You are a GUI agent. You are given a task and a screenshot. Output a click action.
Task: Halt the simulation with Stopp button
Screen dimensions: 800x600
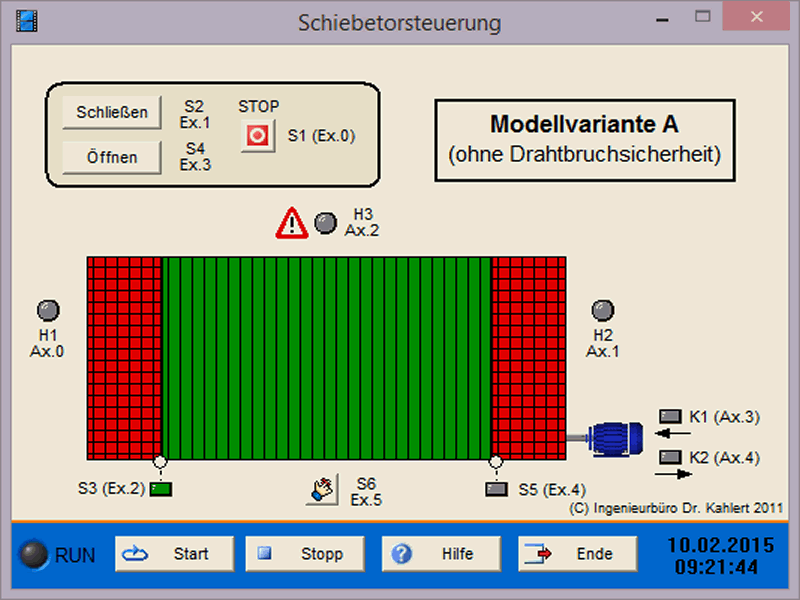coord(308,553)
